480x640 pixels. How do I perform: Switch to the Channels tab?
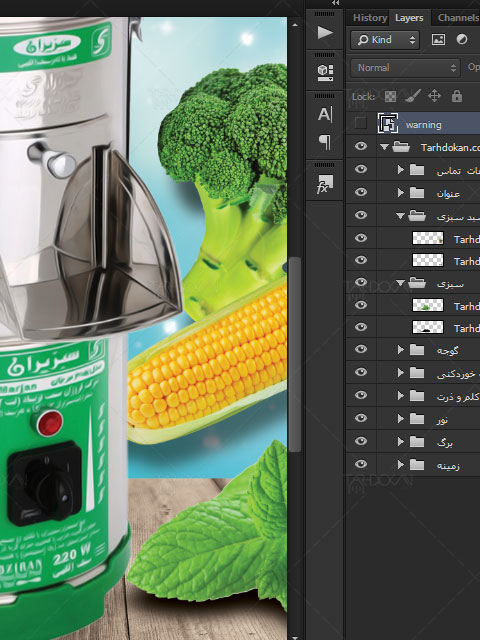458,18
